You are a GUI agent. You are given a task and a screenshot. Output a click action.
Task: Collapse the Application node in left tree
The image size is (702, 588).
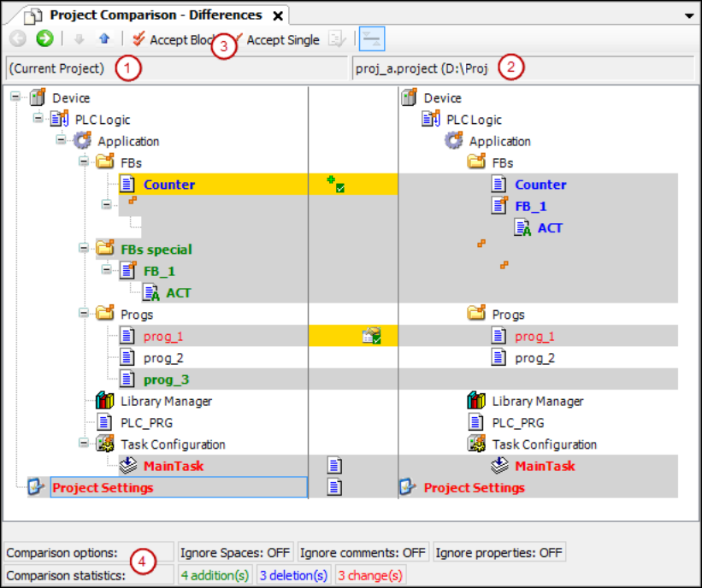coord(62,141)
